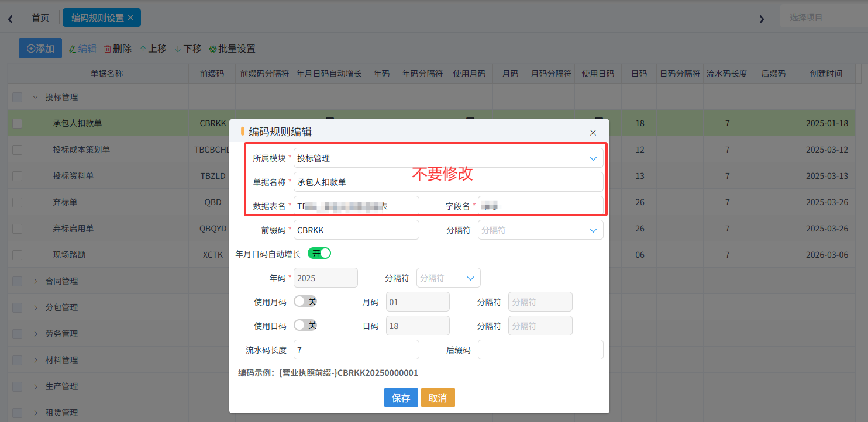
Task: Open the 首页 tab
Action: click(40, 18)
